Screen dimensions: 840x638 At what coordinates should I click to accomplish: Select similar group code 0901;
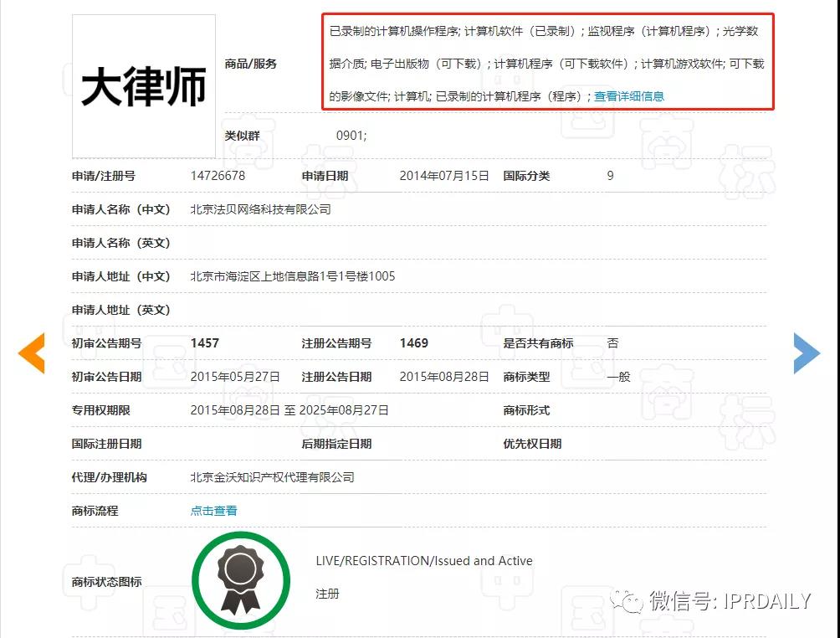point(351,136)
